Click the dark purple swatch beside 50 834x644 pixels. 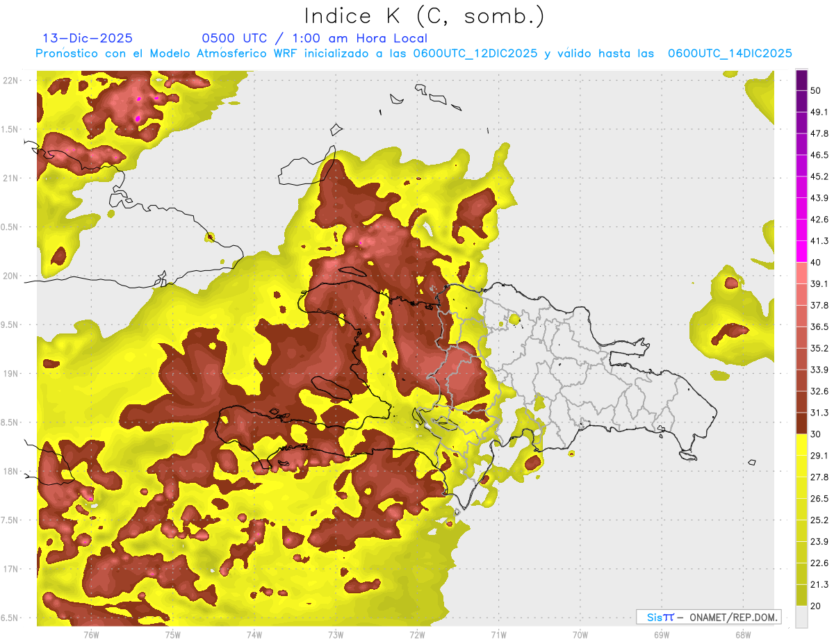tap(802, 81)
